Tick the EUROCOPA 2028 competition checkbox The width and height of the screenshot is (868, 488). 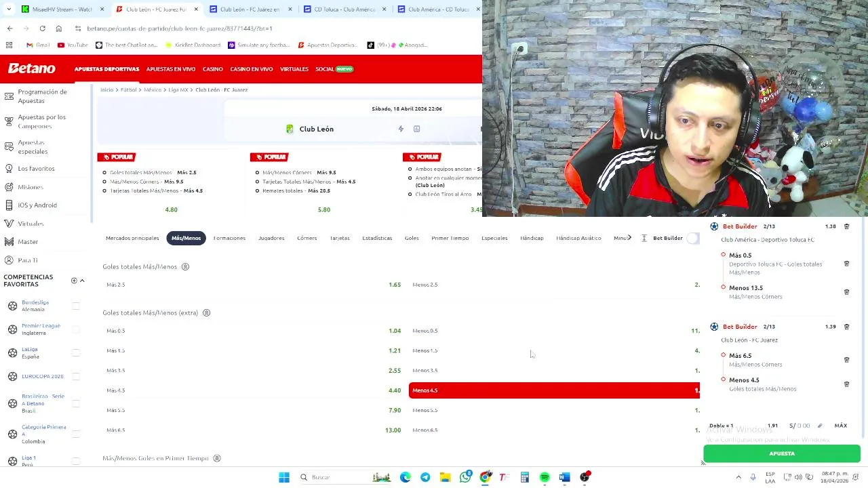click(x=76, y=376)
